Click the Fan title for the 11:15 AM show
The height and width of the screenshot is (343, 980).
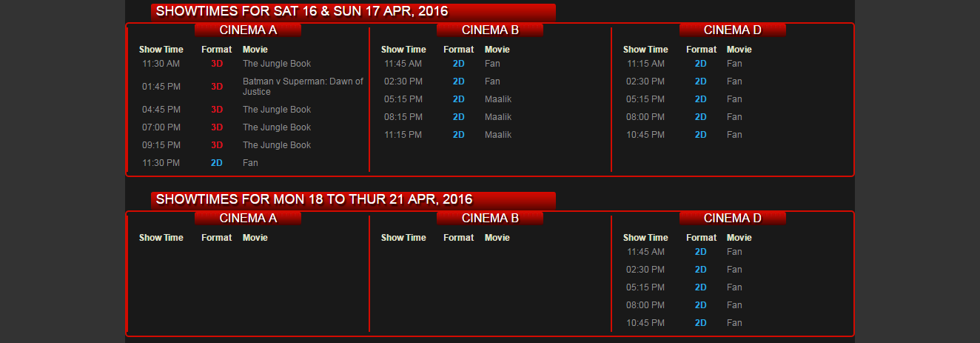click(x=734, y=64)
